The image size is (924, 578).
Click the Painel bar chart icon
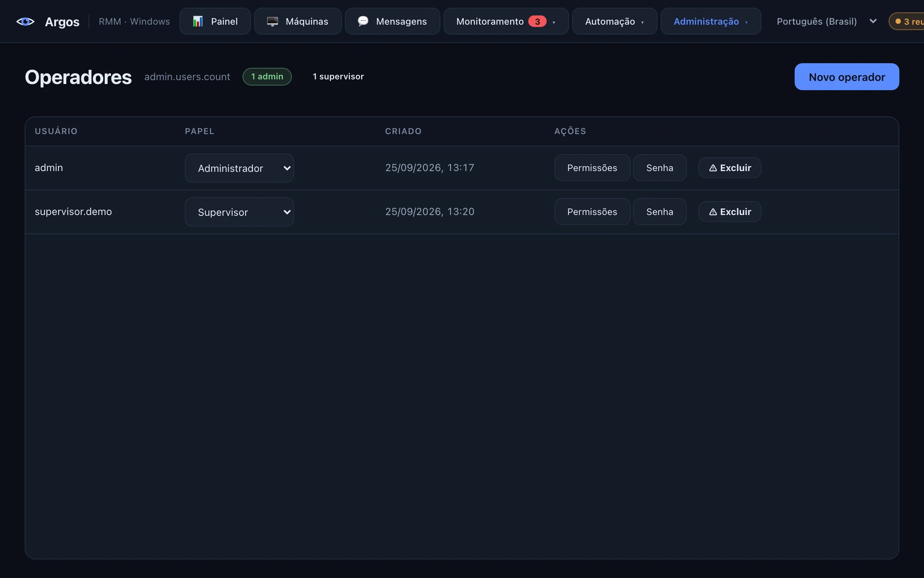[x=198, y=22]
